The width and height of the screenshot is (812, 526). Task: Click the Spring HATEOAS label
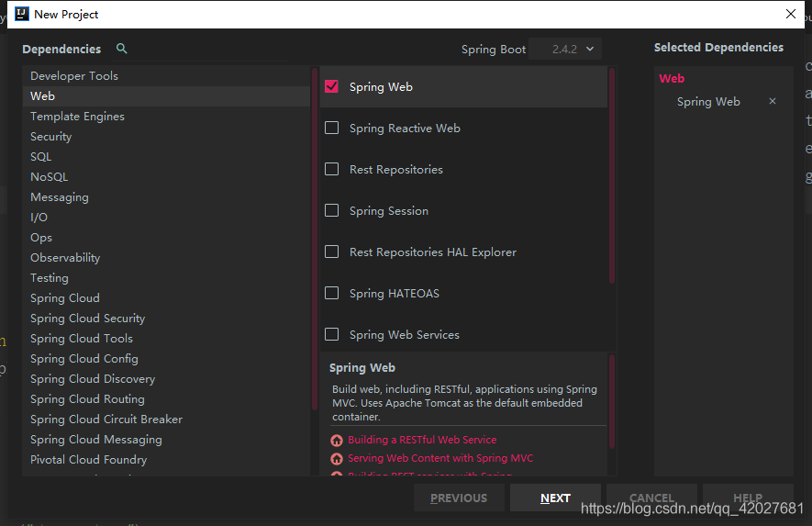(x=395, y=294)
